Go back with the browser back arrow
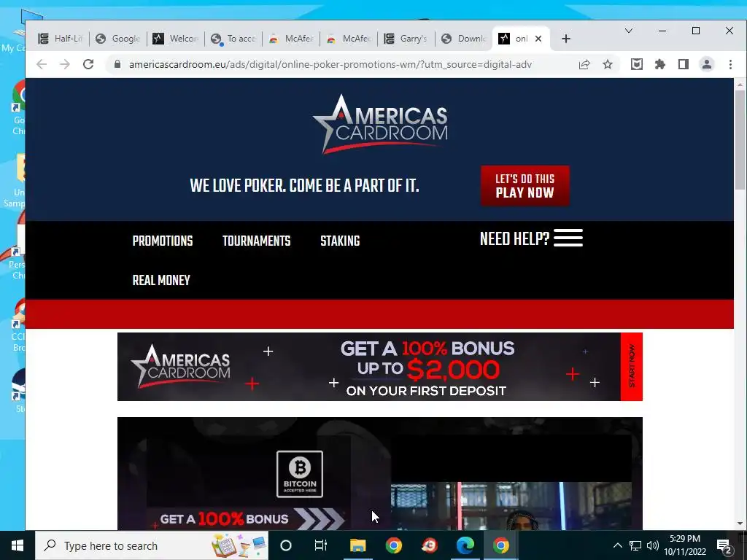 click(x=42, y=64)
